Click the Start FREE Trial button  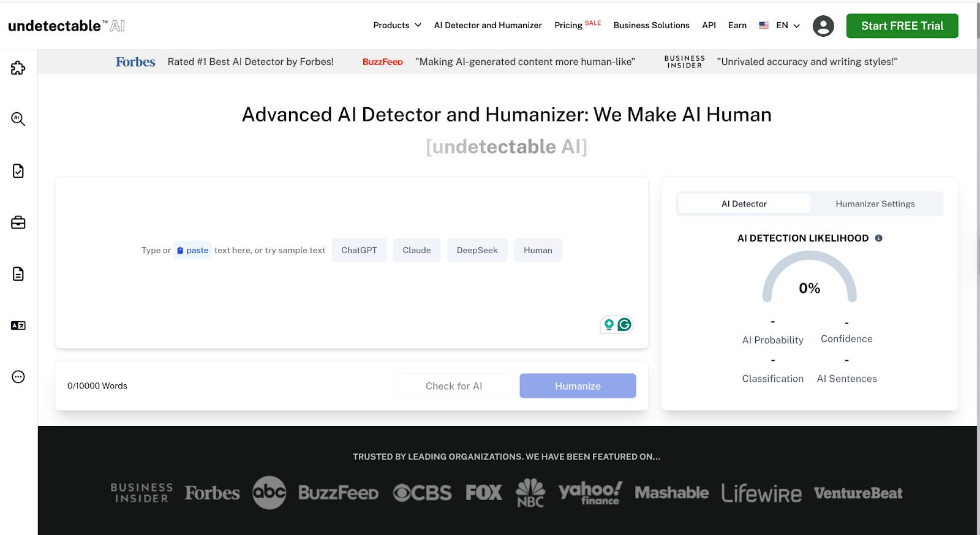tap(902, 26)
